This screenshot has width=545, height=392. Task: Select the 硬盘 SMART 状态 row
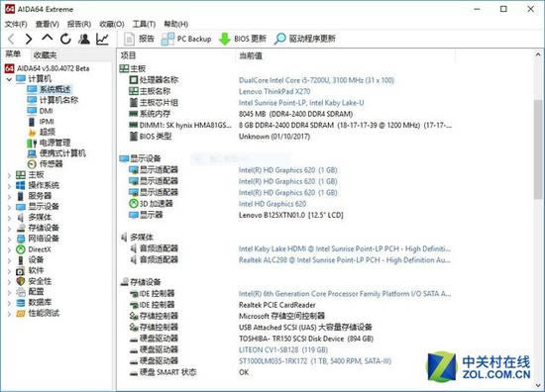point(285,372)
